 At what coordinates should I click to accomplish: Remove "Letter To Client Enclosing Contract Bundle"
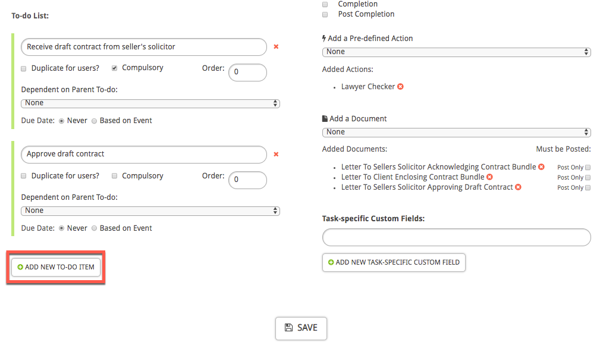(x=489, y=177)
